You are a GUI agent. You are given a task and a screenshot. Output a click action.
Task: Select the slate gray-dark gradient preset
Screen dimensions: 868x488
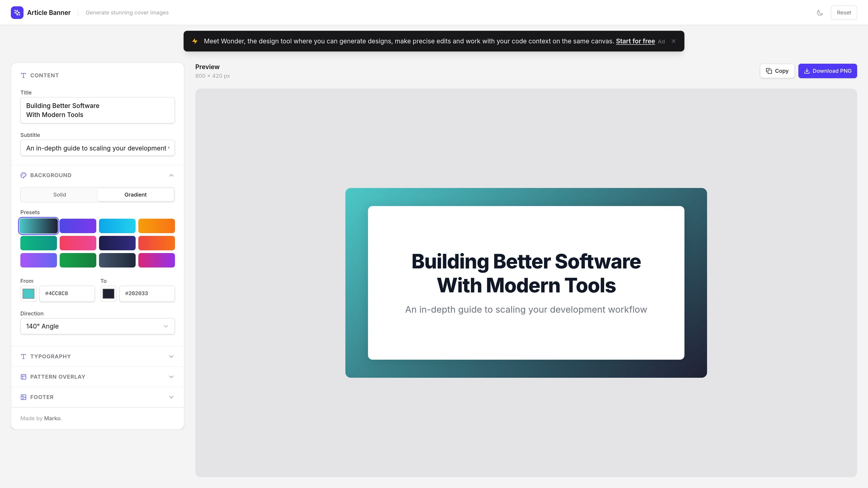coord(117,260)
